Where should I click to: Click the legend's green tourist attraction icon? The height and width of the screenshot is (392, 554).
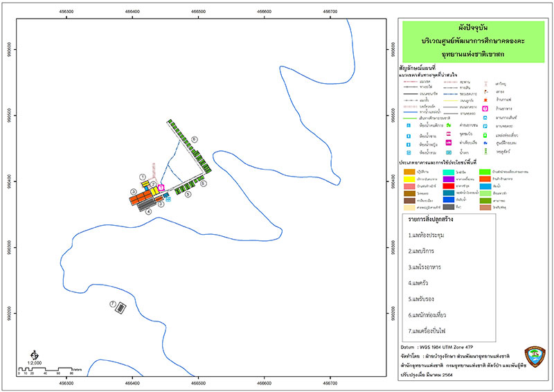(x=485, y=135)
